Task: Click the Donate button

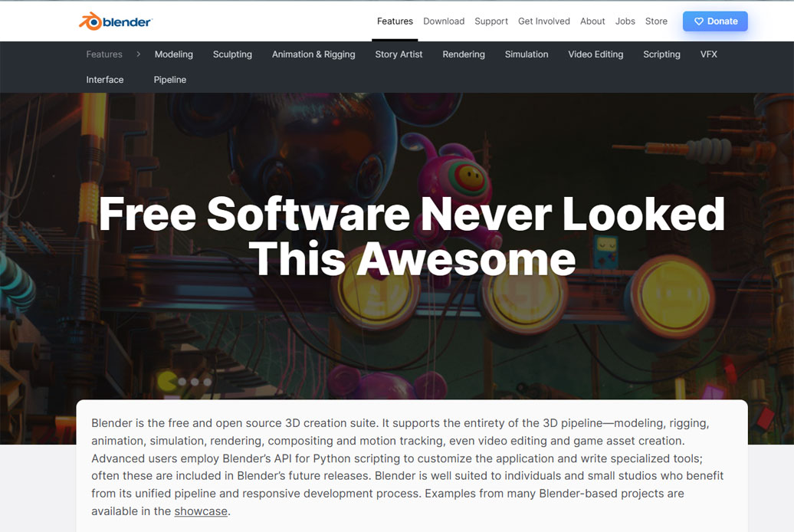Action: (715, 21)
